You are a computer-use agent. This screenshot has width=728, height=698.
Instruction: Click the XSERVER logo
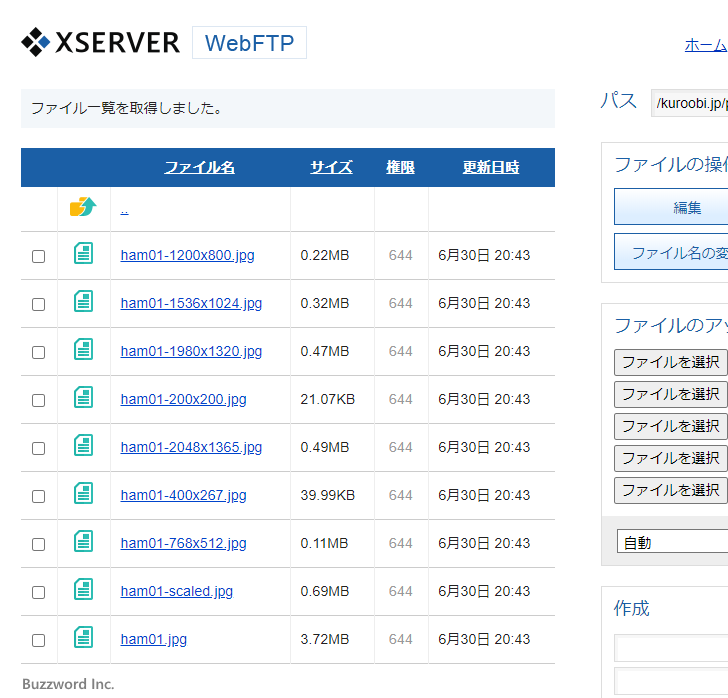[x=100, y=42]
